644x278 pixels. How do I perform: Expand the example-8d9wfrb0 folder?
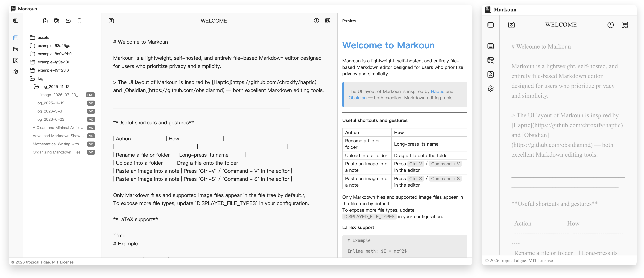click(62, 54)
